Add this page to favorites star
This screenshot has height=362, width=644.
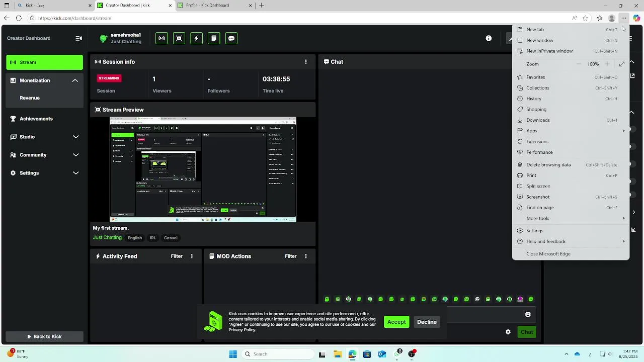[585, 18]
